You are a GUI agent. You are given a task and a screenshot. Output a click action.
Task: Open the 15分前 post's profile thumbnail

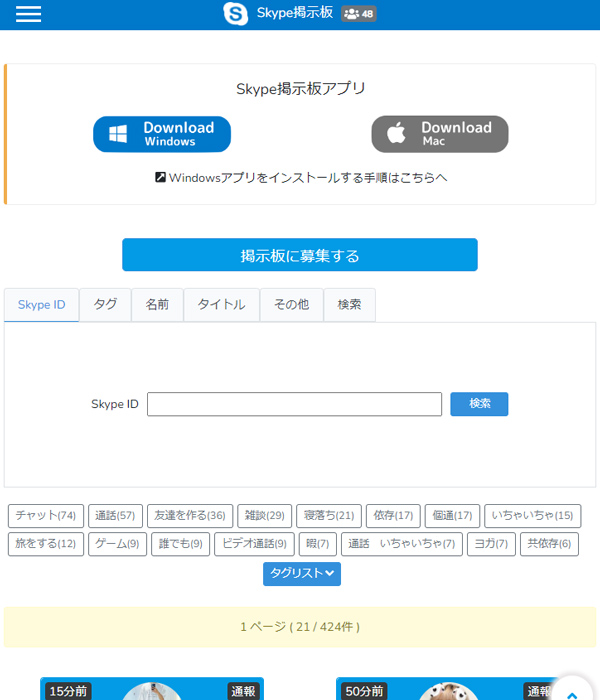(x=152, y=691)
